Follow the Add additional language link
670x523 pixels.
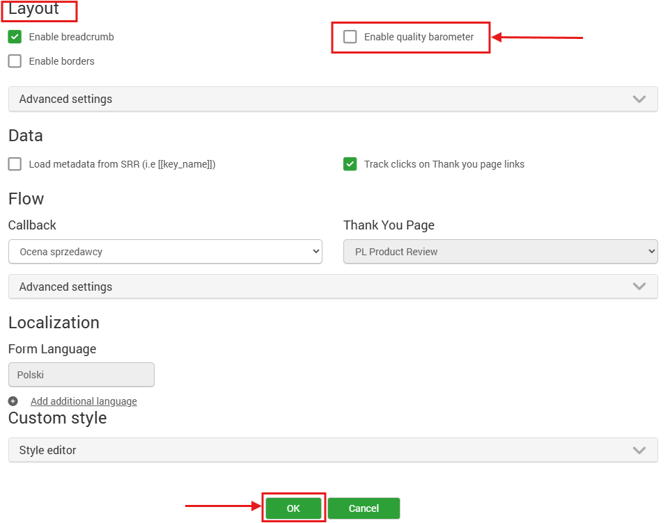84,401
